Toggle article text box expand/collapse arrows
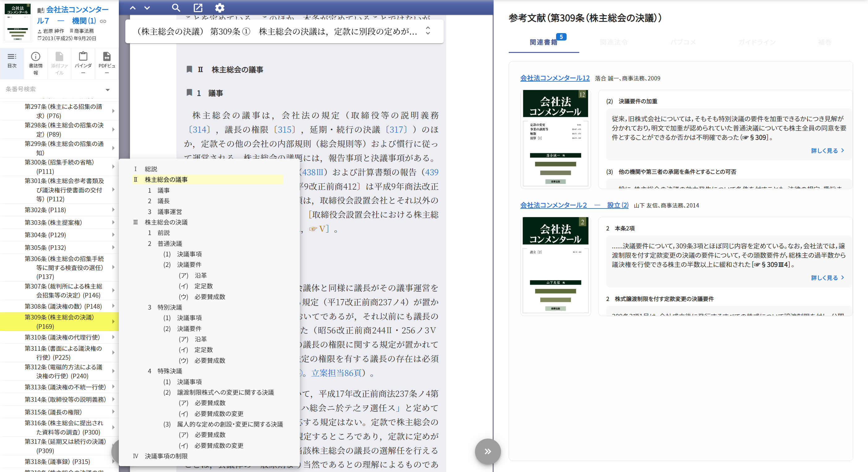 click(x=428, y=31)
